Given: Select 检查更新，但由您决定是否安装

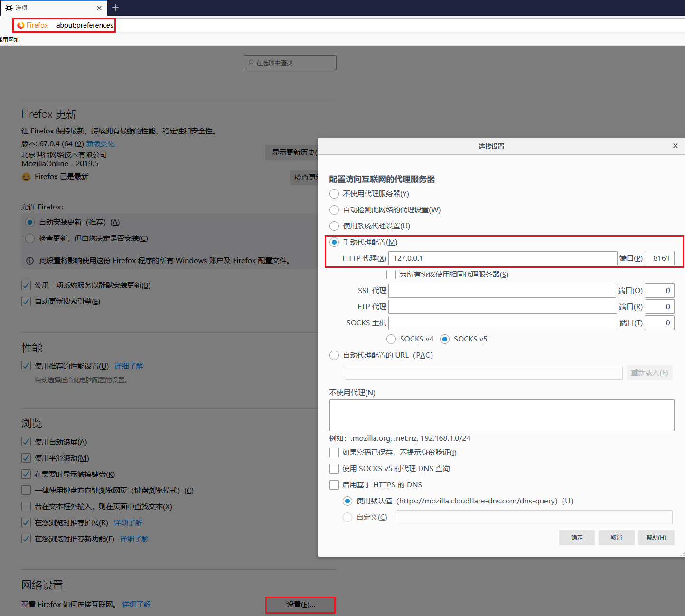Looking at the screenshot, I should [x=30, y=238].
